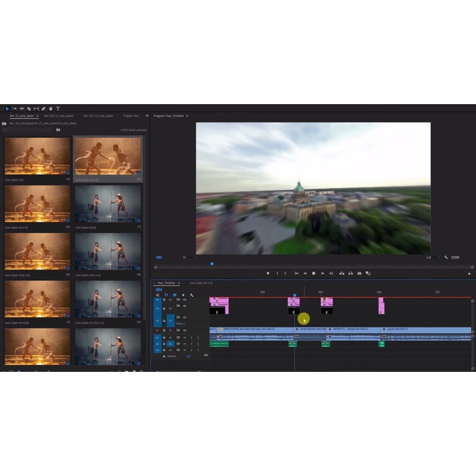Open the button editor plus in Program monitor
Screen dimensions: 476x476
coord(469,274)
